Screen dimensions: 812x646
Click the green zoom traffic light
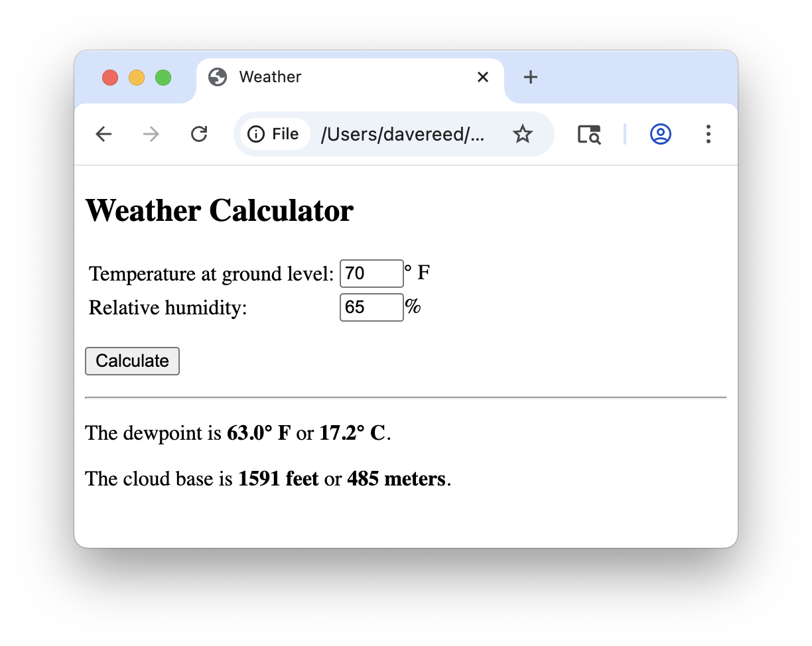(x=163, y=77)
